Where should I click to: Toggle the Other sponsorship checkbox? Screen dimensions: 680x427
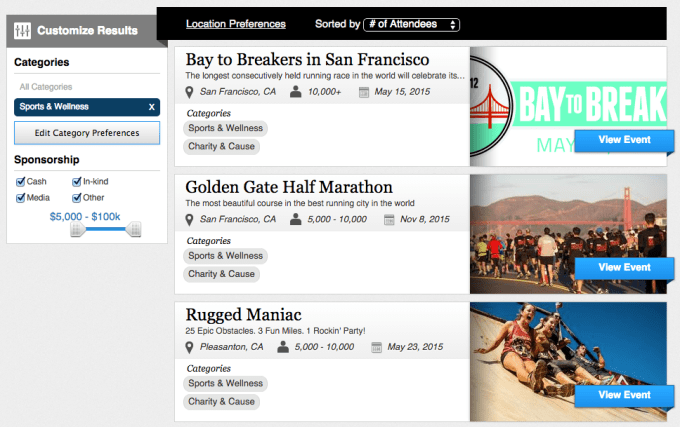(77, 198)
